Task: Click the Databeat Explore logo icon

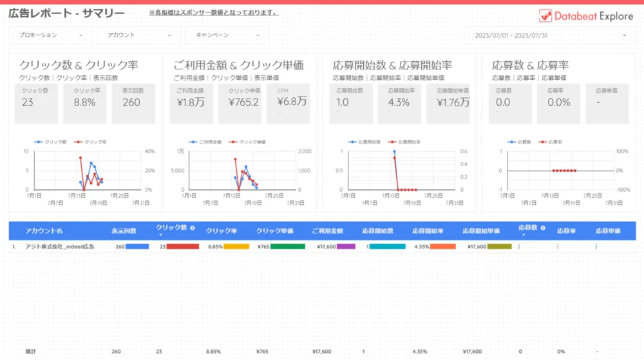Action: 546,16
